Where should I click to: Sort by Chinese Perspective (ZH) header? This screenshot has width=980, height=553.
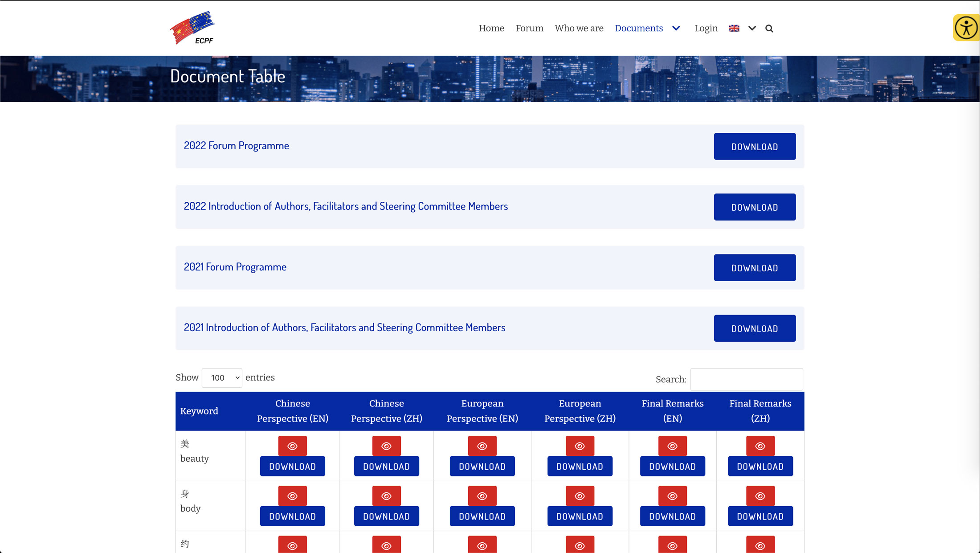(x=387, y=411)
